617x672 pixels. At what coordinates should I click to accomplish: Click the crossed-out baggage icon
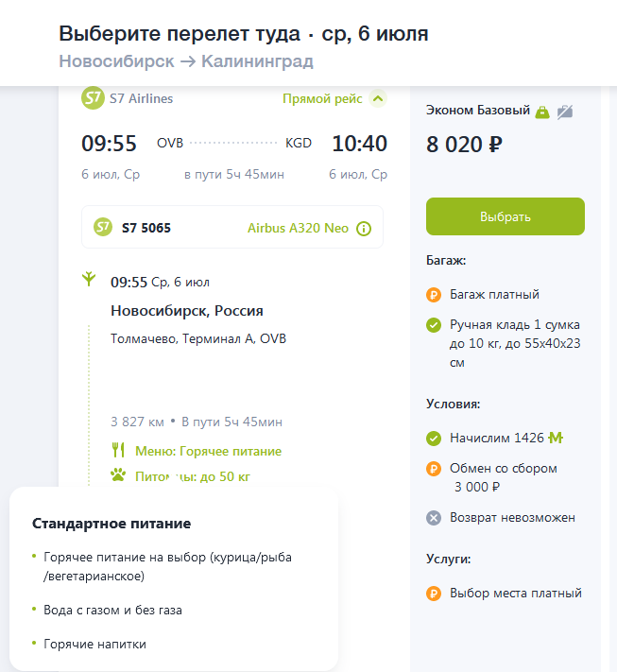pos(565,112)
